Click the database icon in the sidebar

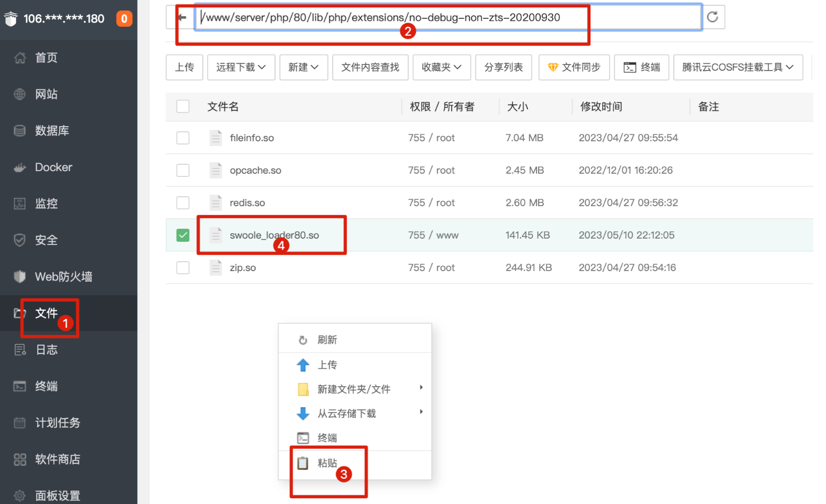coord(20,131)
